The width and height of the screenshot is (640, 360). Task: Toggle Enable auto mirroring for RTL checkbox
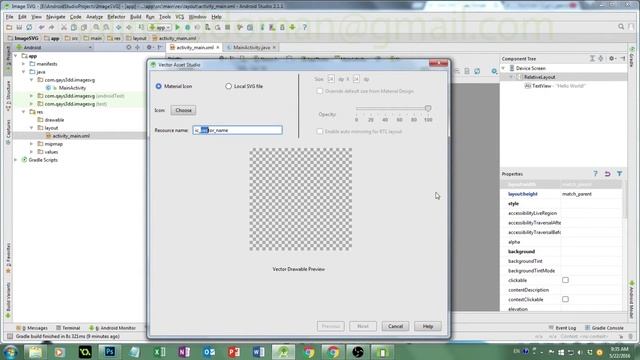pyautogui.click(x=320, y=132)
